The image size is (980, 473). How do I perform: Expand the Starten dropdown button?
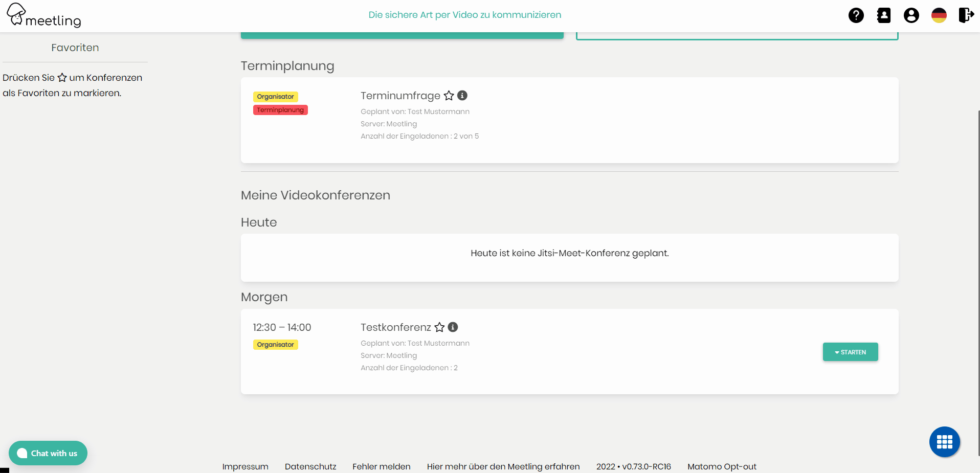tap(850, 352)
